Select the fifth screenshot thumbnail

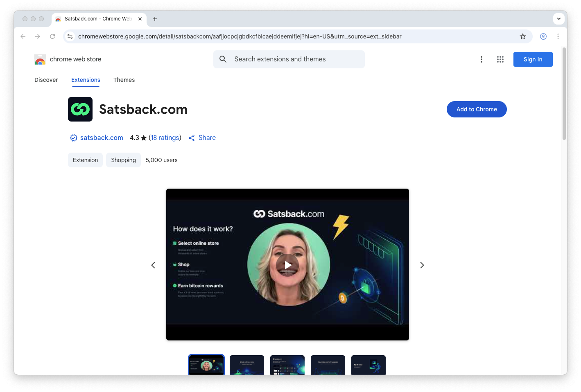click(x=368, y=365)
